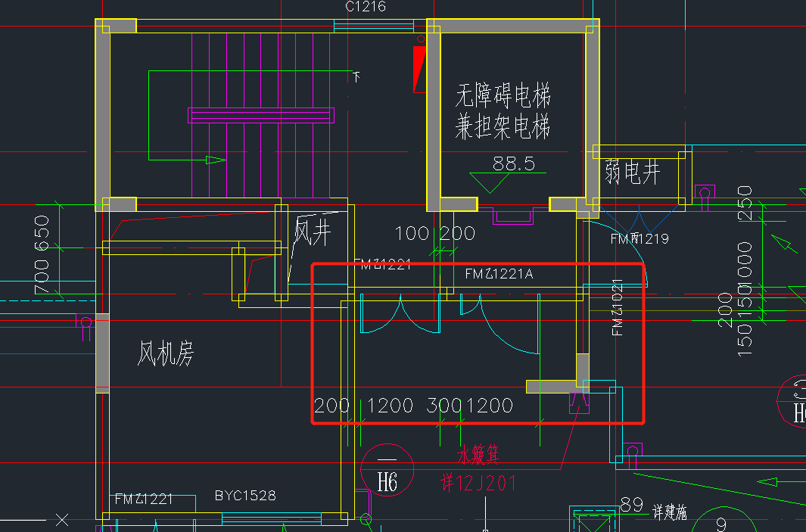Select the 下 stair direction label
The height and width of the screenshot is (532, 806).
(x=356, y=77)
